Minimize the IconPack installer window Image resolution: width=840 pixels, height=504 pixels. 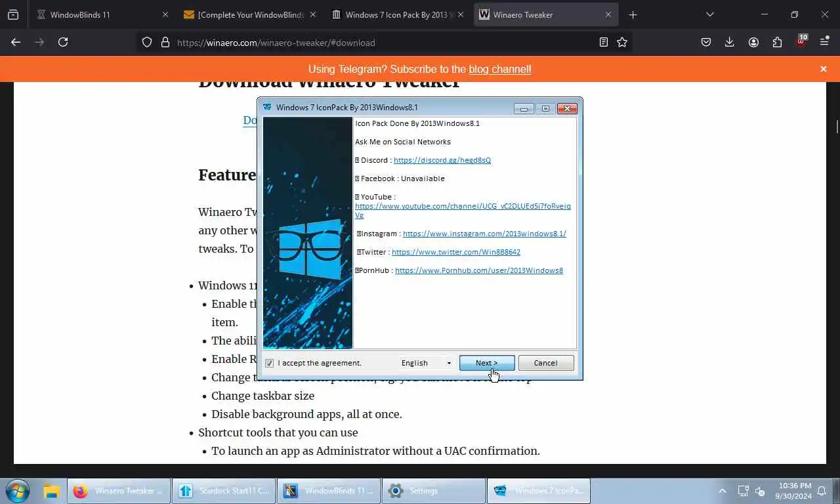524,108
